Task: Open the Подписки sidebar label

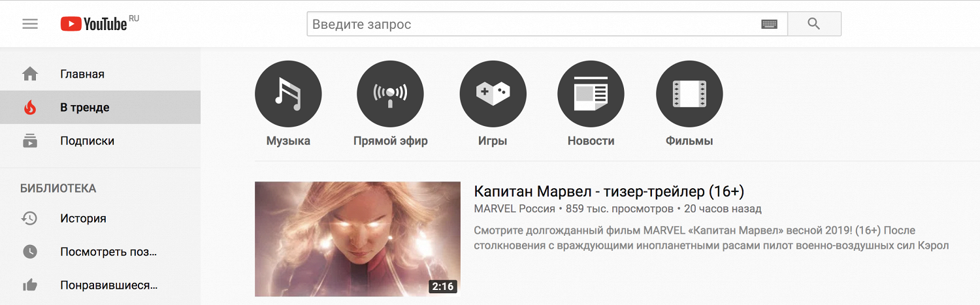Action: click(x=87, y=140)
